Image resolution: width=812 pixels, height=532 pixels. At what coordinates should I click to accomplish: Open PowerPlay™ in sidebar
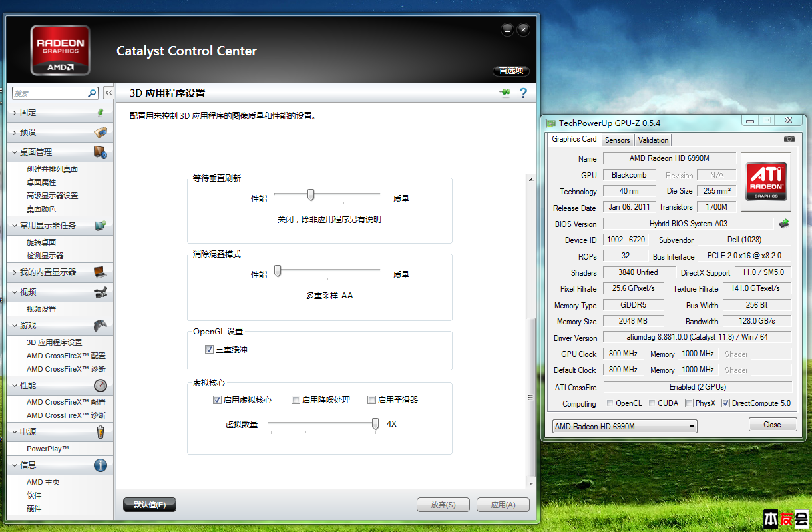[x=48, y=449]
